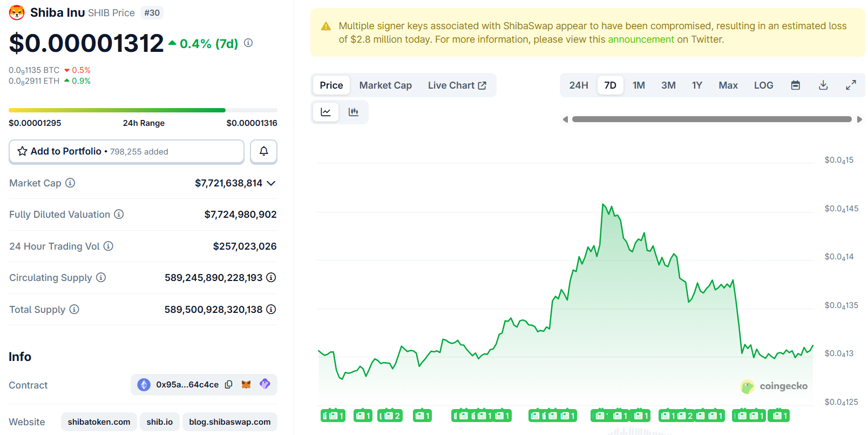Click the news marker labeled 2 near chart start

(390, 416)
